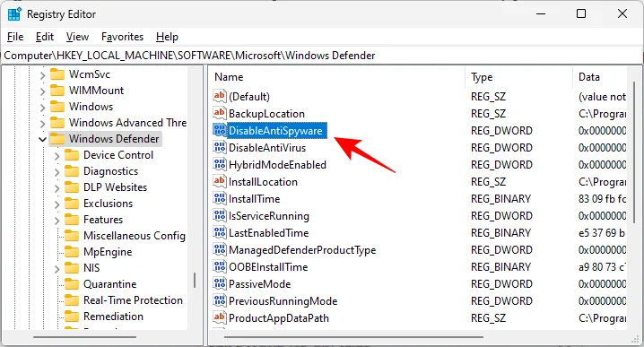Click the values pane horizontal scrollbar
The height and width of the screenshot is (347, 644).
tap(353, 337)
